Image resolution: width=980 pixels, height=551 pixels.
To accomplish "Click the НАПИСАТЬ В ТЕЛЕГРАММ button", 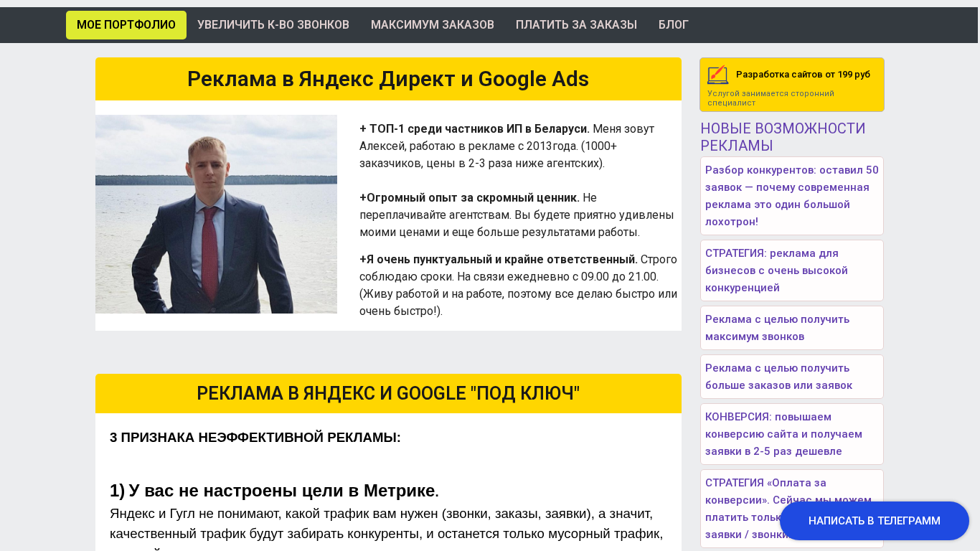I will click(x=875, y=521).
